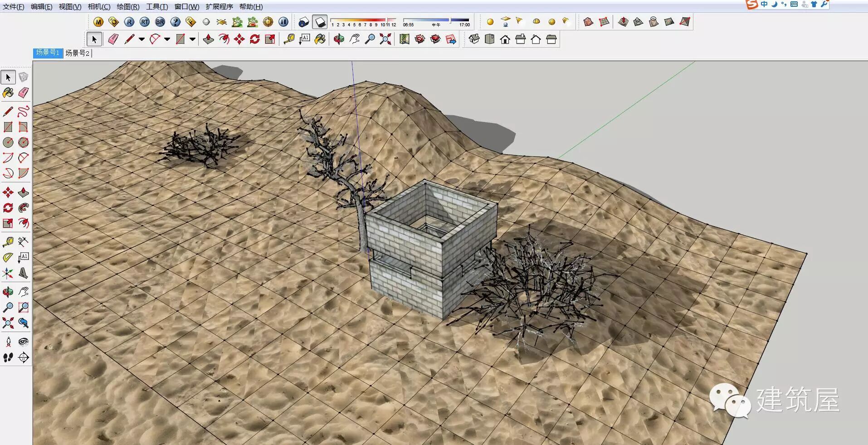Expand dropdown arrow beside Line tool
The height and width of the screenshot is (445, 868).
click(141, 39)
